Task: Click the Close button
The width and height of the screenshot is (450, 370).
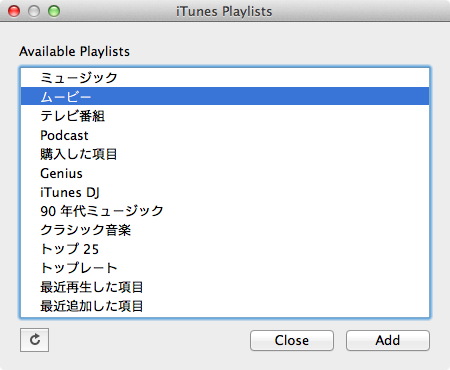Action: (292, 340)
